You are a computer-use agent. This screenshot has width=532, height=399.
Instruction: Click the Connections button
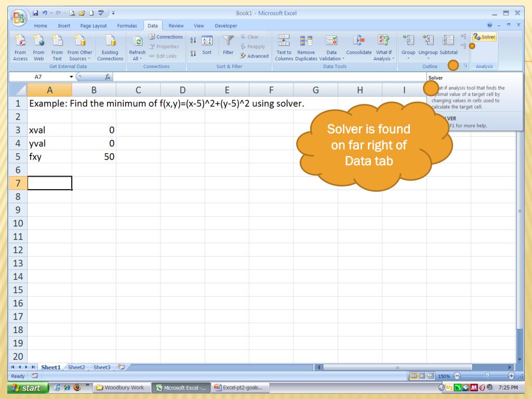coord(166,37)
